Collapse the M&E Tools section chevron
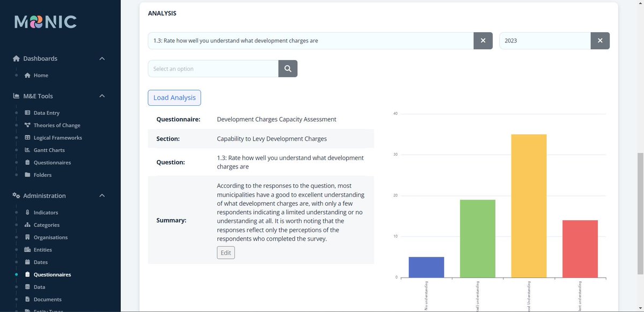 point(102,96)
